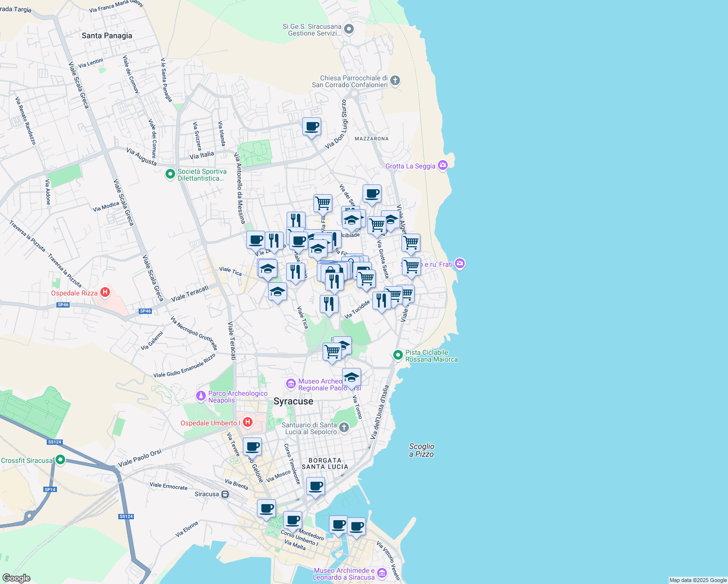Click the SP14 road shield
Screen dimensions: 728x584
50,490
